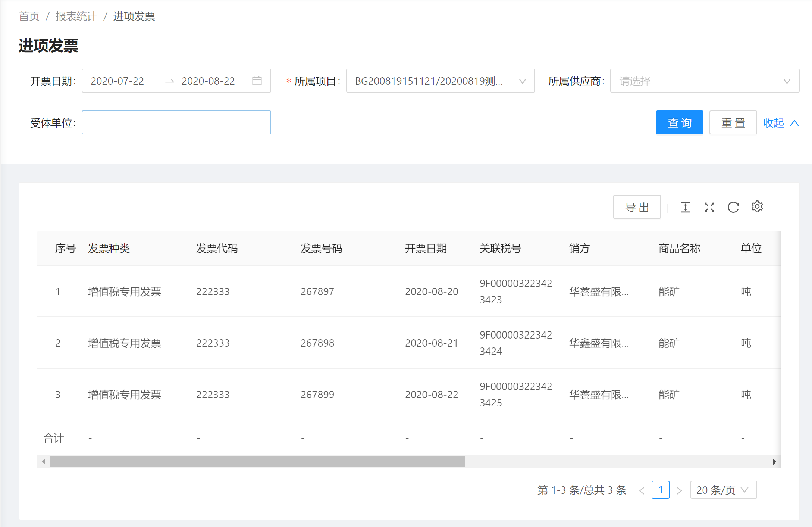
Task: Go to 首页 in the breadcrumb
Action: 29,16
